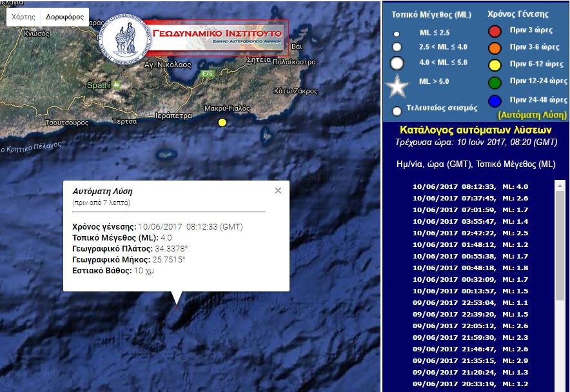Click the red Πριν 3 ώρες legend swatch
Screen dimensions: 570x392
[495, 32]
